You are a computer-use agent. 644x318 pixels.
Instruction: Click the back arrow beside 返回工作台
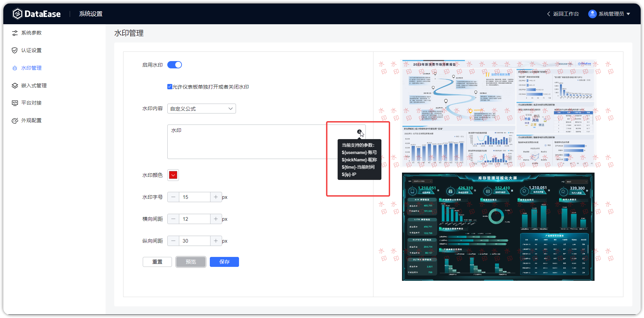[548, 14]
